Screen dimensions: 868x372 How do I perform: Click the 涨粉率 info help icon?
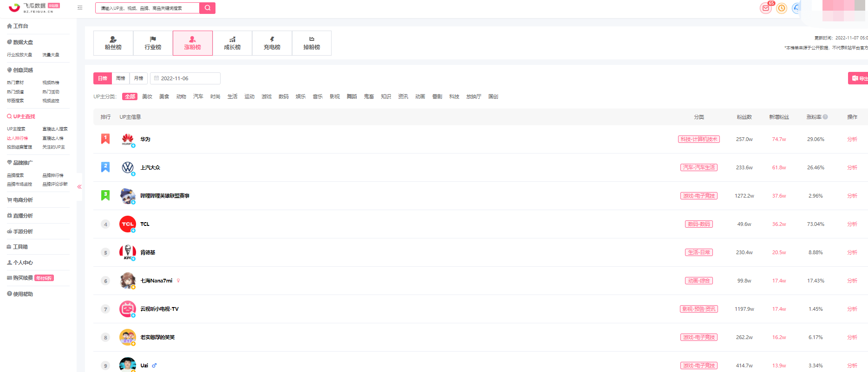click(x=825, y=117)
